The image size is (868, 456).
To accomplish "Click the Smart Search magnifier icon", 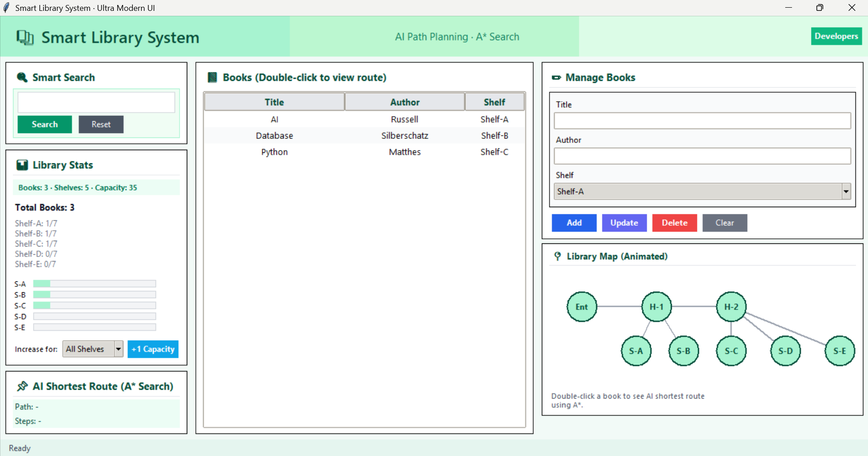I will point(22,77).
